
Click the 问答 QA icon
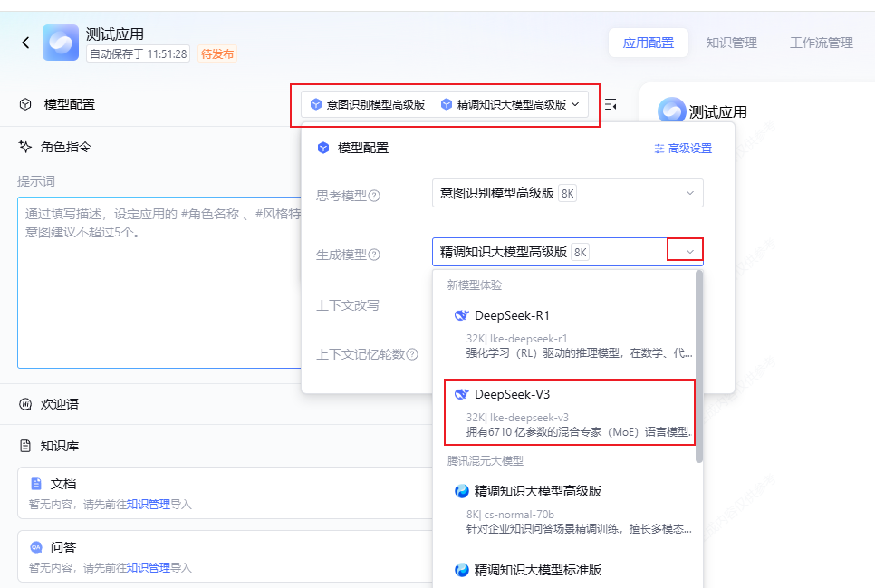point(36,547)
